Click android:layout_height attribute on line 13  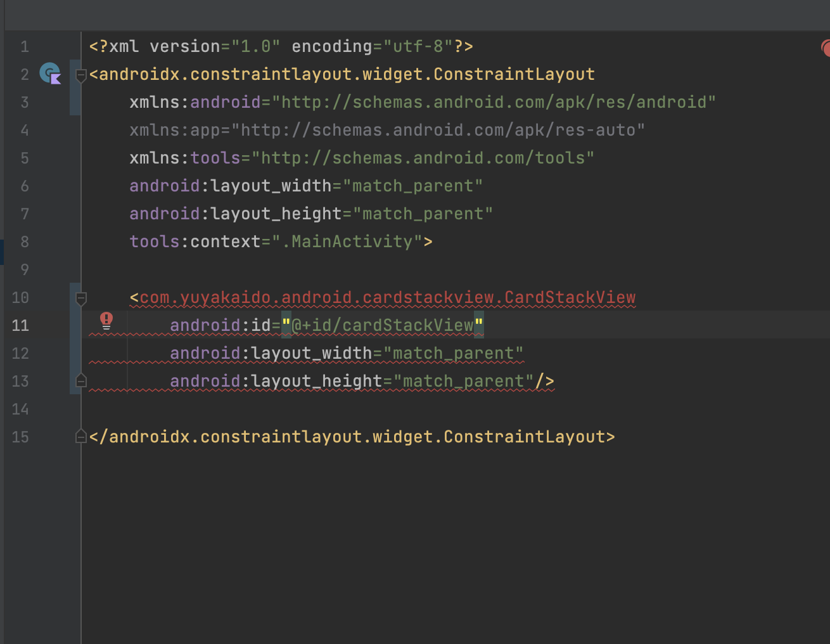(352, 381)
